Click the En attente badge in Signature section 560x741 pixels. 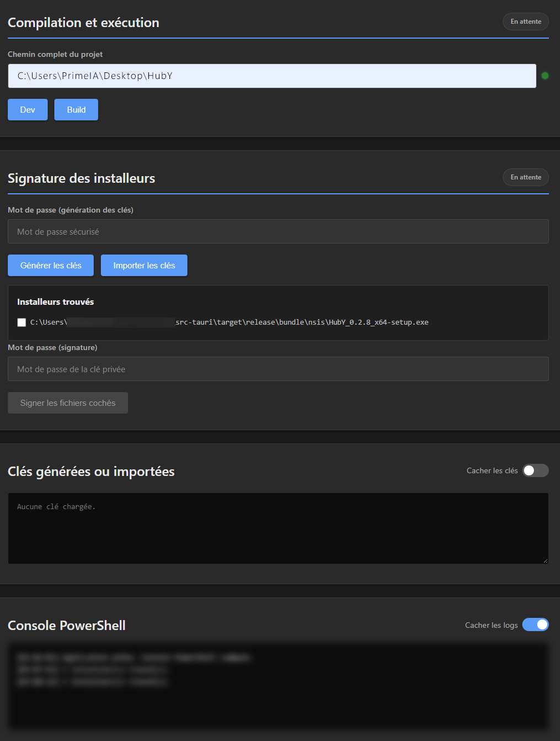(x=526, y=177)
